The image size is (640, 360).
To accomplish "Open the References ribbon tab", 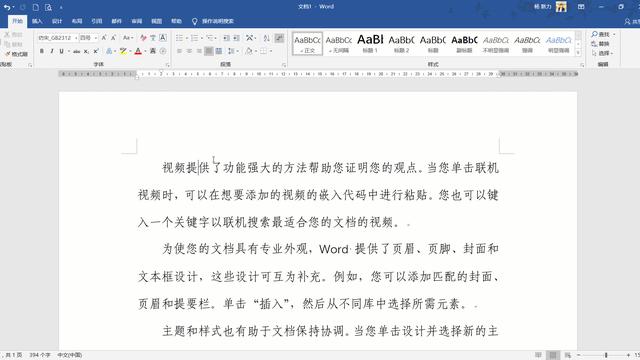I will coord(97,21).
